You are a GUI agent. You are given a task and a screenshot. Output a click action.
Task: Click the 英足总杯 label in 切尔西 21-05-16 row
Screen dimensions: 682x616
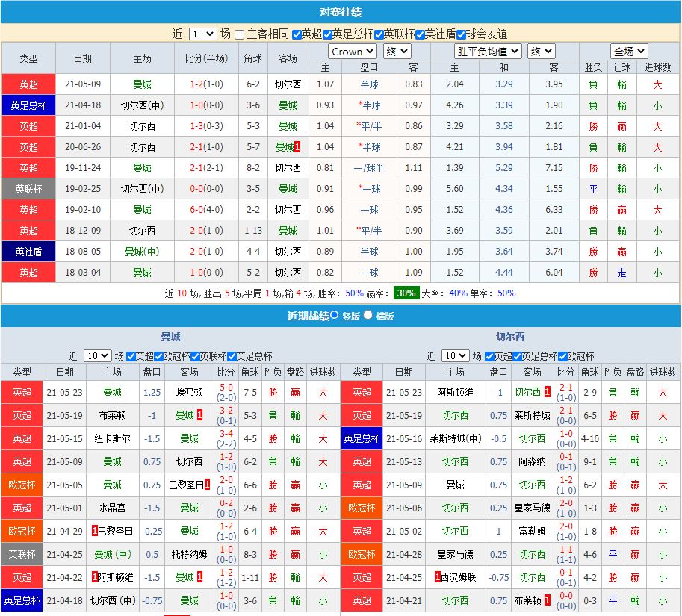click(x=362, y=438)
